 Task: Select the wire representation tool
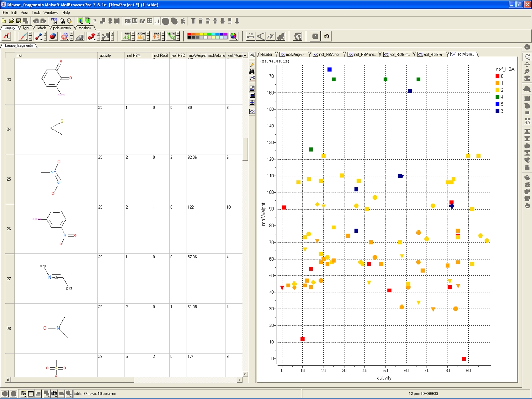(23, 36)
